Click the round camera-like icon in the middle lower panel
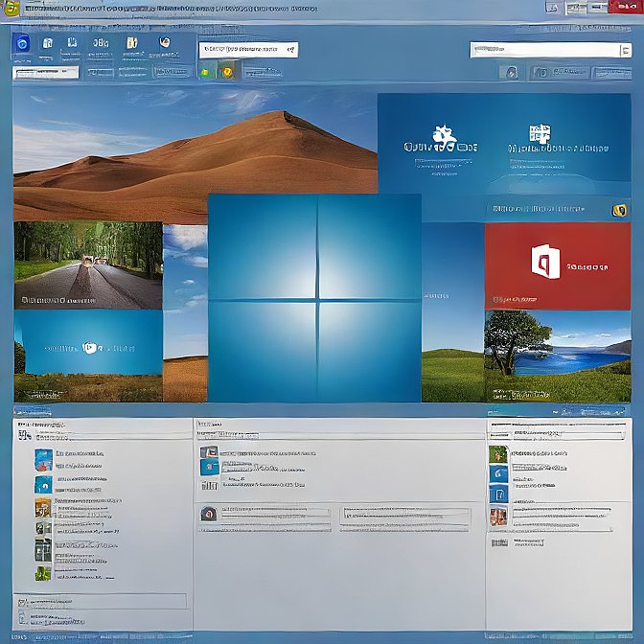 point(209,514)
